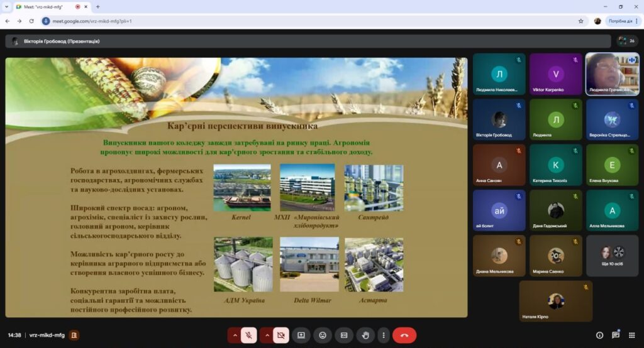Bookmark this page with star icon

(580, 21)
